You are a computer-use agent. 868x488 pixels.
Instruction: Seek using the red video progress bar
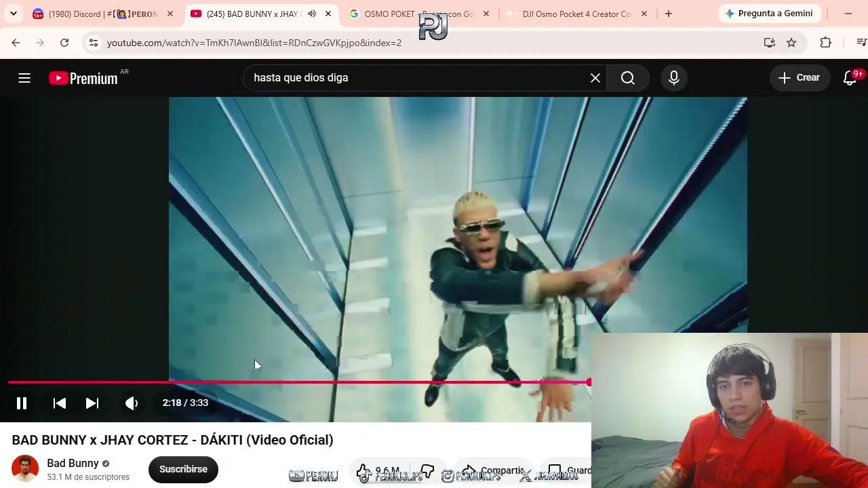(x=299, y=383)
